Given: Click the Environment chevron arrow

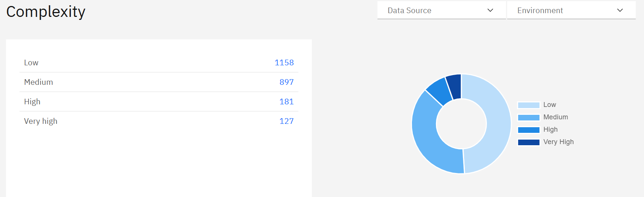Looking at the screenshot, I should point(620,11).
